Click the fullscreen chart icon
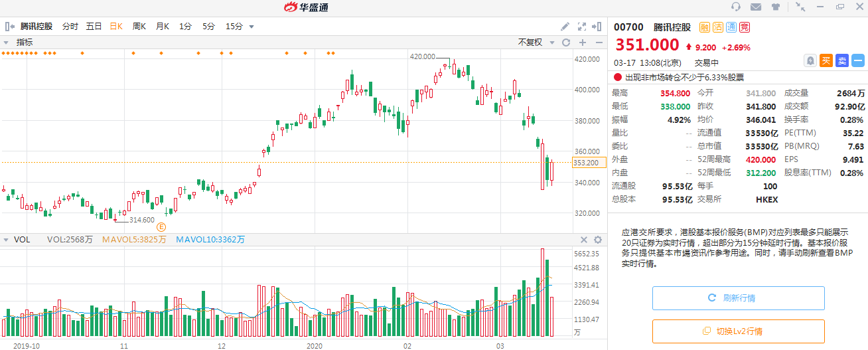 pyautogui.click(x=582, y=27)
